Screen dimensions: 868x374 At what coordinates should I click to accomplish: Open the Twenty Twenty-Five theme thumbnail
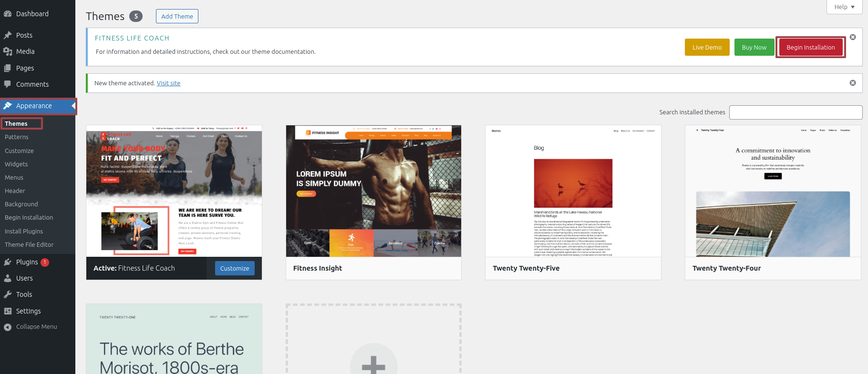[573, 191]
